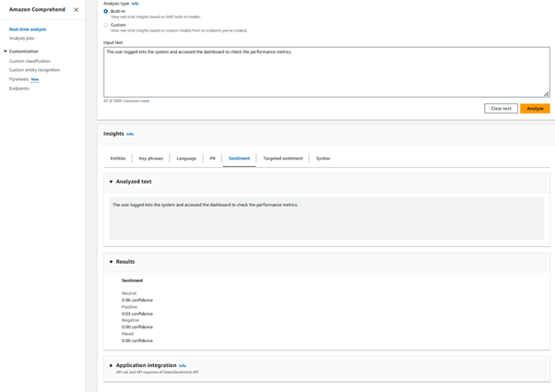Click the 'Sentiment' results heading
This screenshot has width=555, height=392.
tap(133, 280)
